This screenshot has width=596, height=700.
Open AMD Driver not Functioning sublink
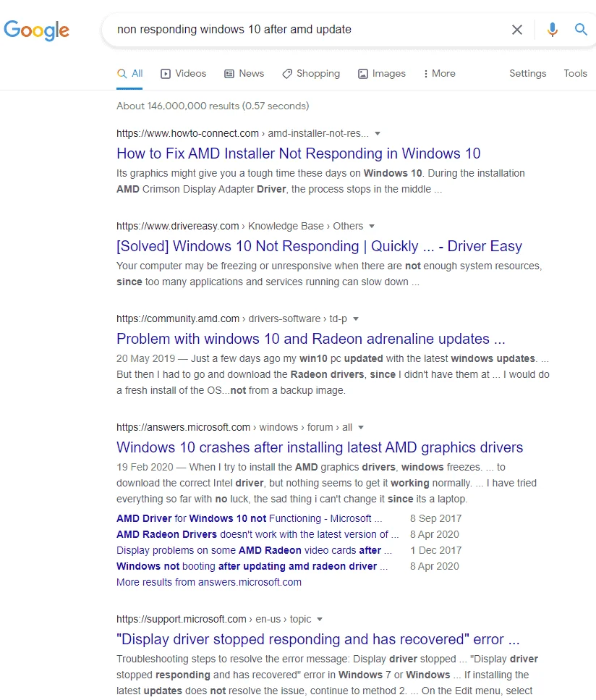(249, 518)
